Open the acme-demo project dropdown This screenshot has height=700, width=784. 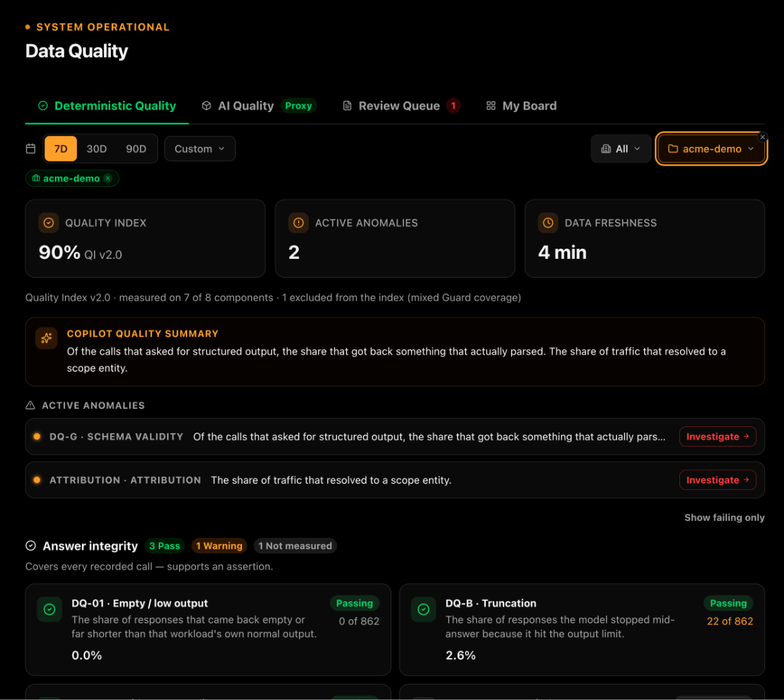[x=710, y=149]
